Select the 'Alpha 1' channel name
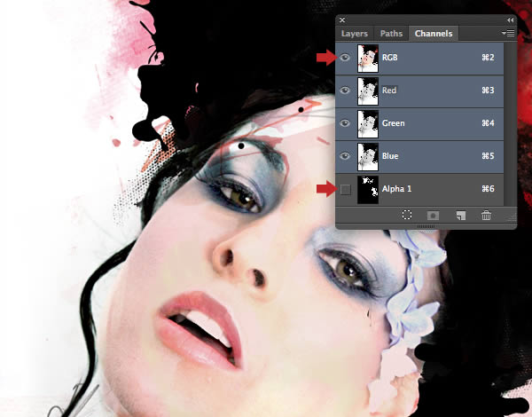This screenshot has height=417, width=532. 396,189
